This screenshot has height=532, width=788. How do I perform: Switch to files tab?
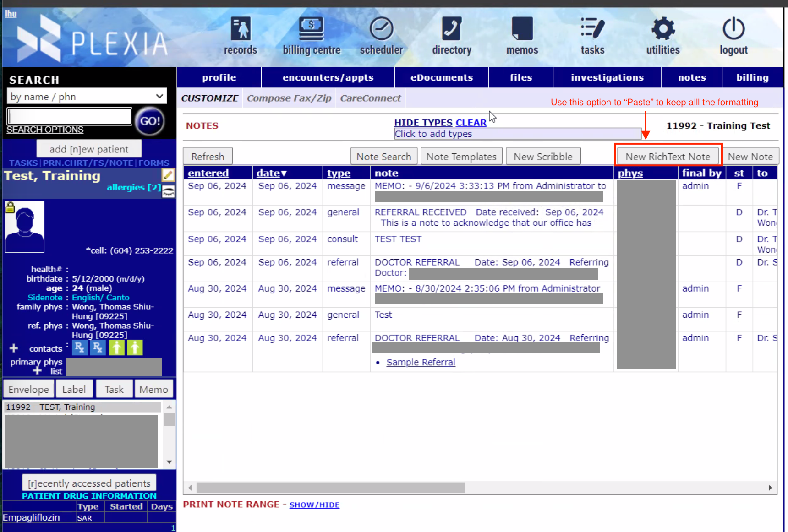click(x=521, y=77)
